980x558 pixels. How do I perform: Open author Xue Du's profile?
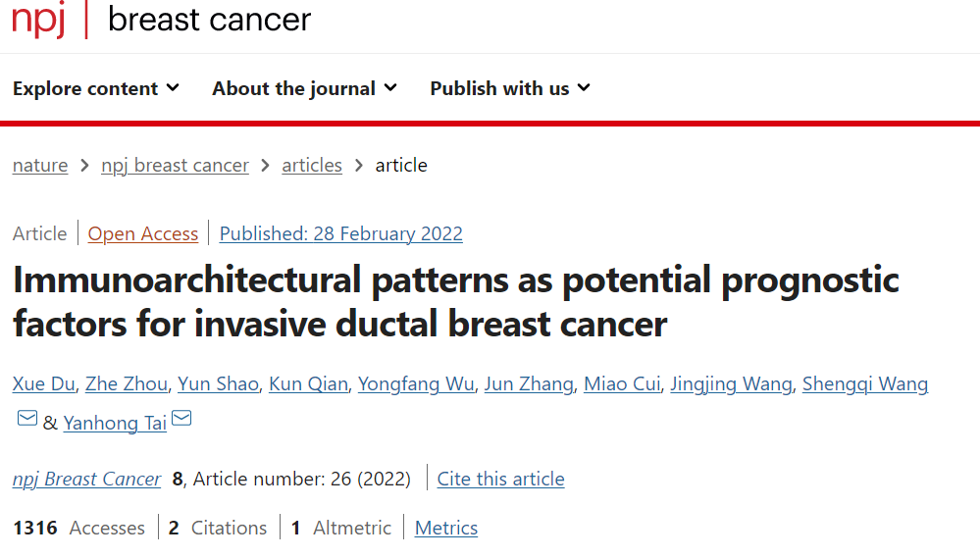43,383
